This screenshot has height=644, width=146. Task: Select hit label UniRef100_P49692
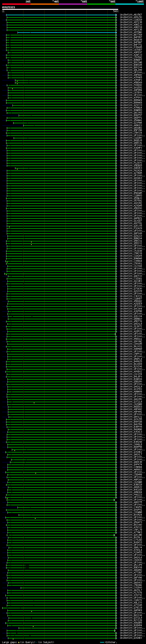pos(131,85)
